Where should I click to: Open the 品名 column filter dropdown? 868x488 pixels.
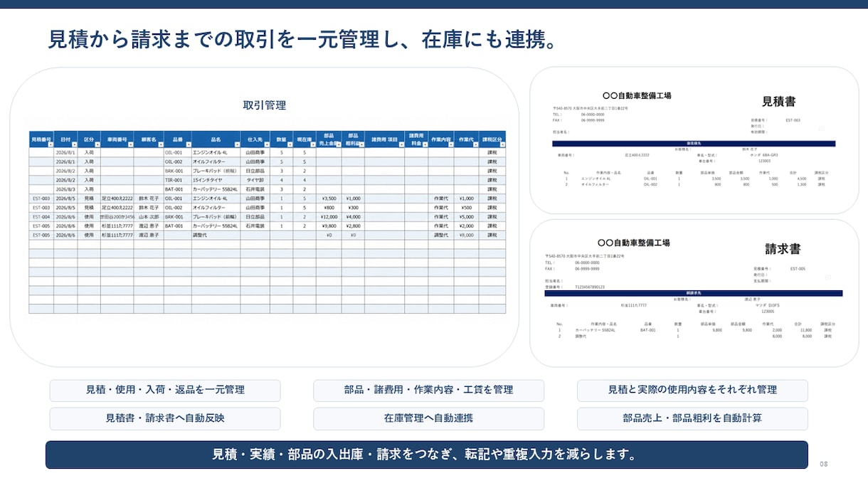pyautogui.click(x=237, y=144)
